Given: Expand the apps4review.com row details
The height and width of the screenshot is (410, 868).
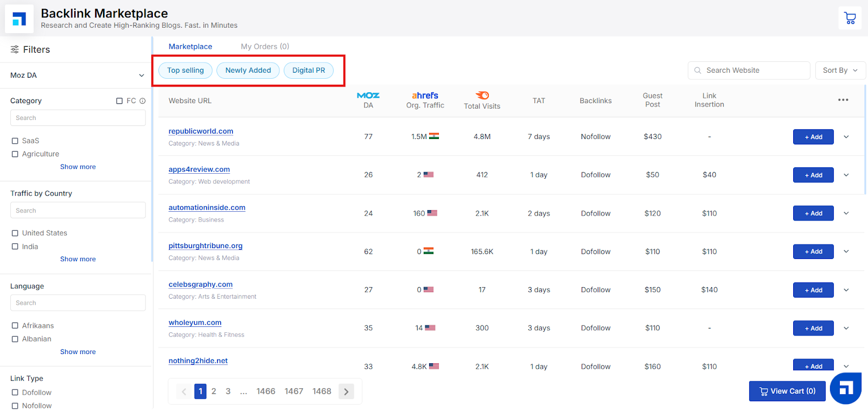Looking at the screenshot, I should point(846,175).
